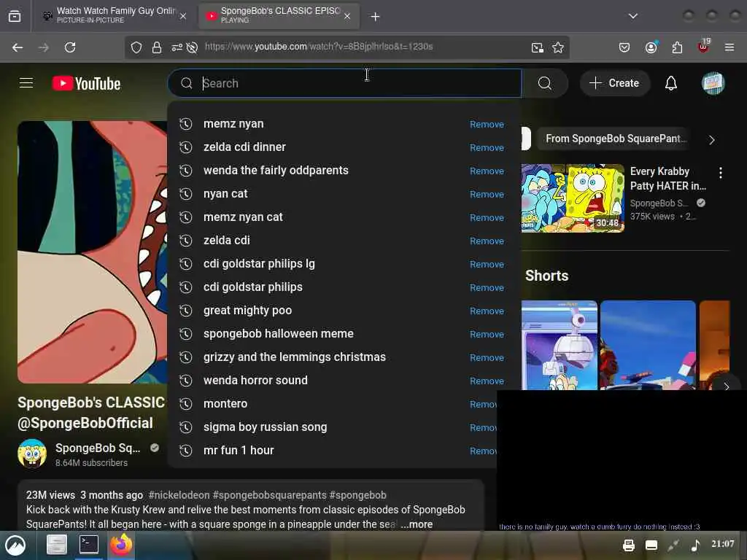Screen dimensions: 747x560
Task: Close the SpongeBob tab
Action: [347, 16]
